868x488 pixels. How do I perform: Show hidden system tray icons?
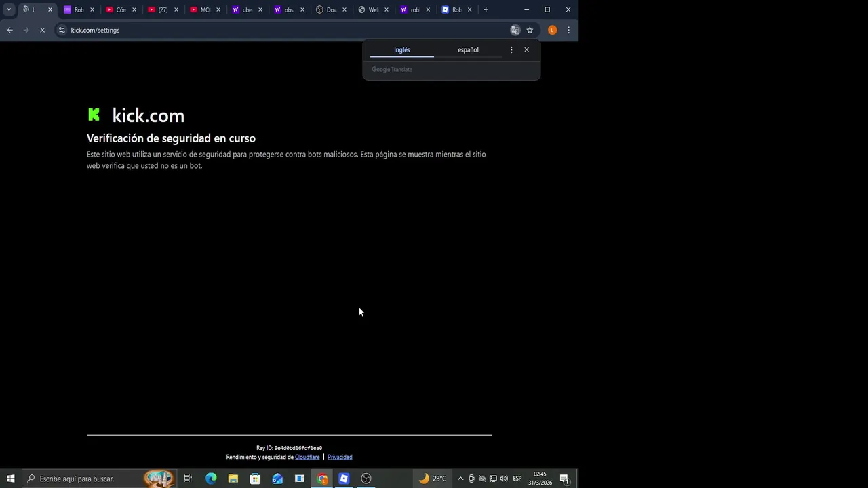[x=460, y=479]
